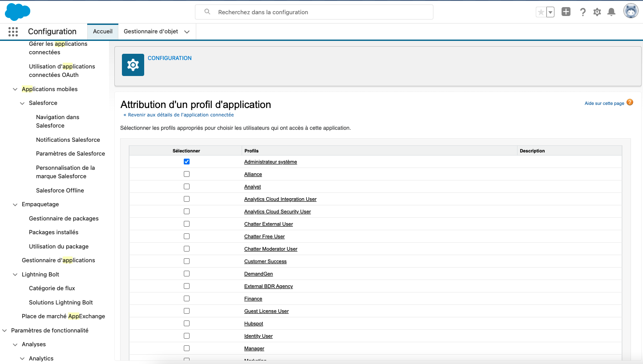Open the notifications bell

pos(612,12)
